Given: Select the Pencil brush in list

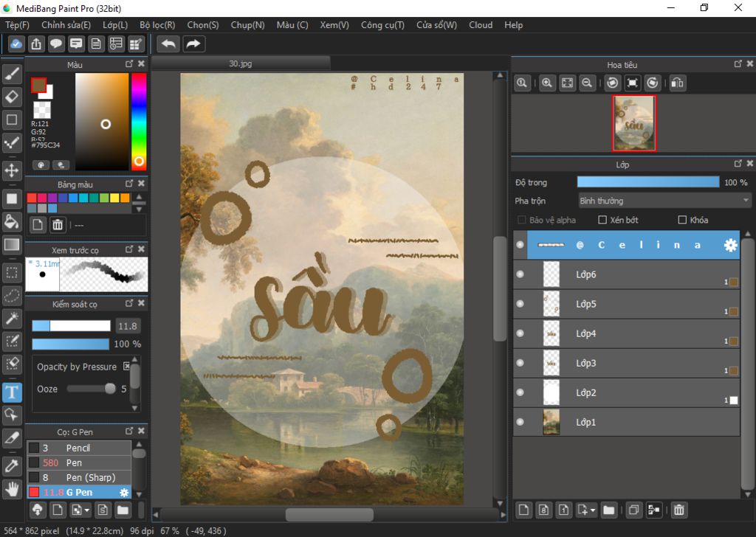Looking at the screenshot, I should tap(78, 448).
